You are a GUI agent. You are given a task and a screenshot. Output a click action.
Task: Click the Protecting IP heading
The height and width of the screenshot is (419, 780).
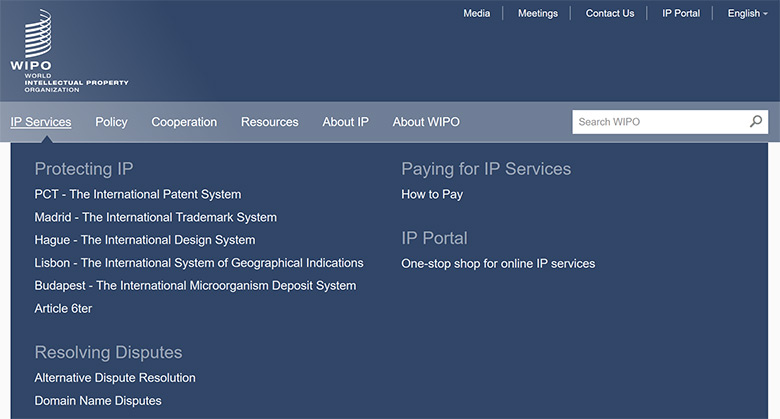coord(84,169)
